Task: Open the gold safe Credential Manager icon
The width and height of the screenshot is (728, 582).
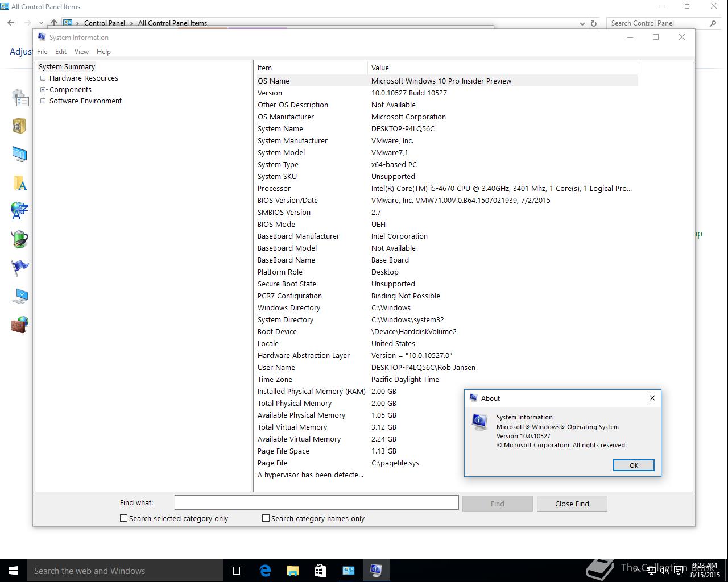Action: [20, 126]
